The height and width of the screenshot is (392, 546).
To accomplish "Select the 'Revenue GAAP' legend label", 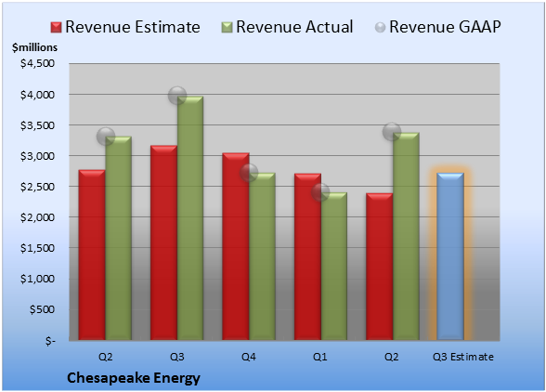I will 445,27.
